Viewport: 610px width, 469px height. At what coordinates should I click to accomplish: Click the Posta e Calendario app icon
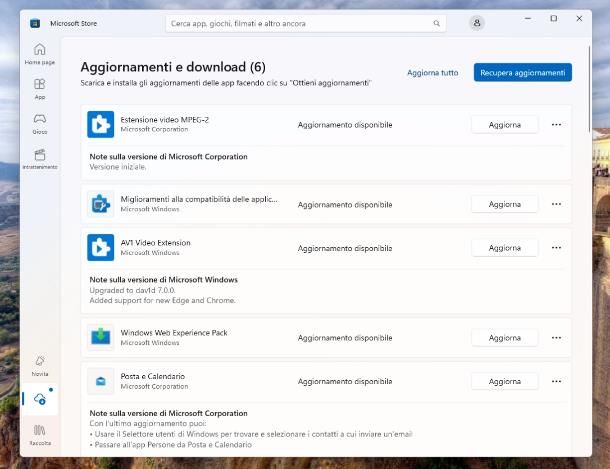pos(101,381)
